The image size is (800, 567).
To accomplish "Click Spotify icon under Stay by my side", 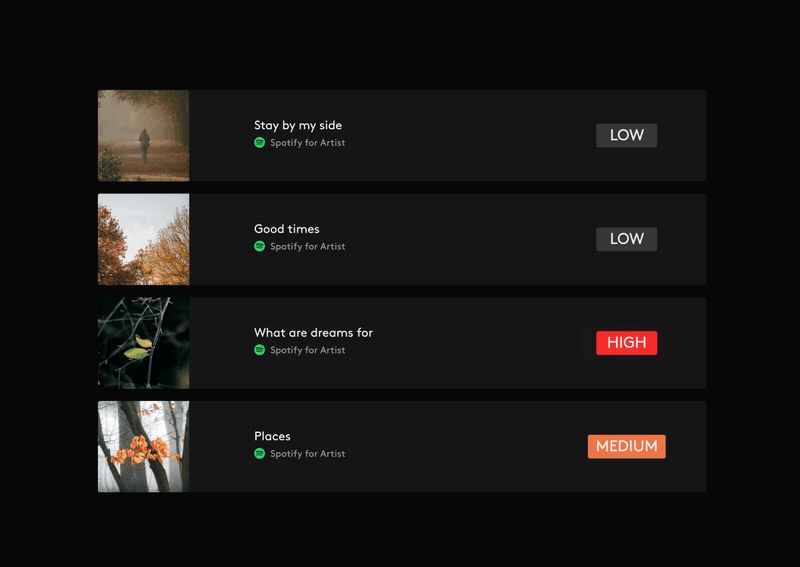I will click(x=260, y=143).
